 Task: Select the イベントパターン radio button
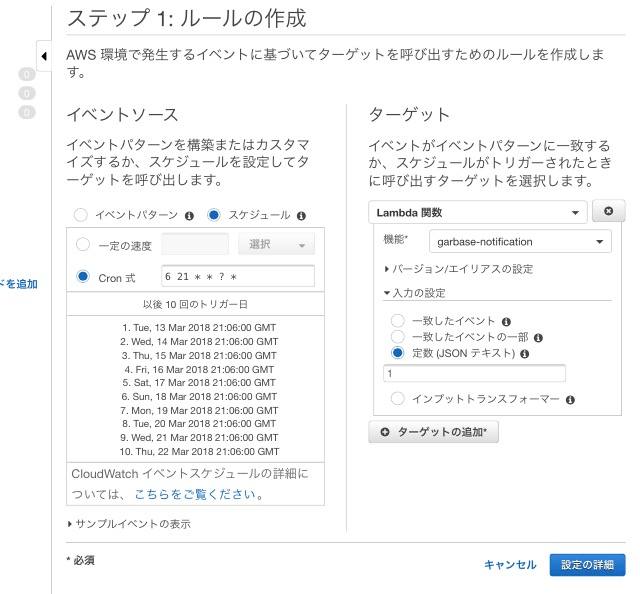81,215
